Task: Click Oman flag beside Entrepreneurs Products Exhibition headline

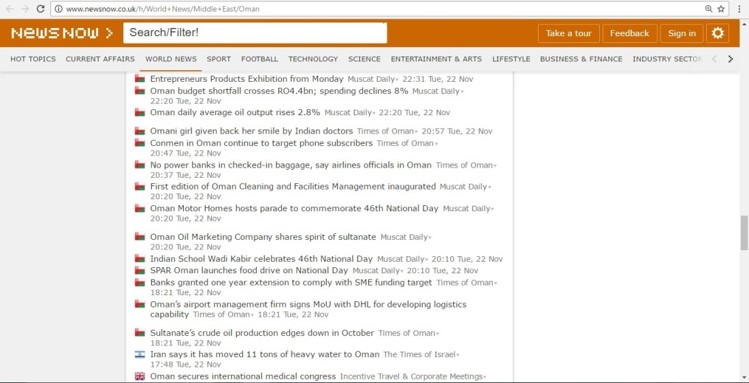Action: pyautogui.click(x=139, y=78)
